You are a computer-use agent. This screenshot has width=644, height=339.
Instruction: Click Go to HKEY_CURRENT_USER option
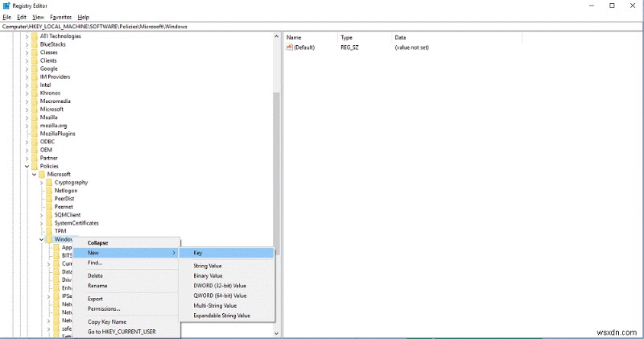tap(126, 332)
